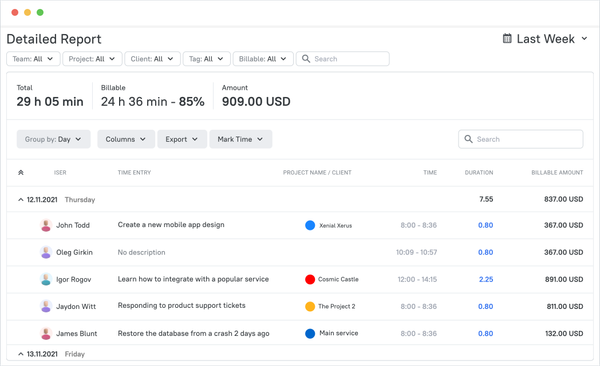Click the 7.55 Thursday duration total

(x=486, y=199)
